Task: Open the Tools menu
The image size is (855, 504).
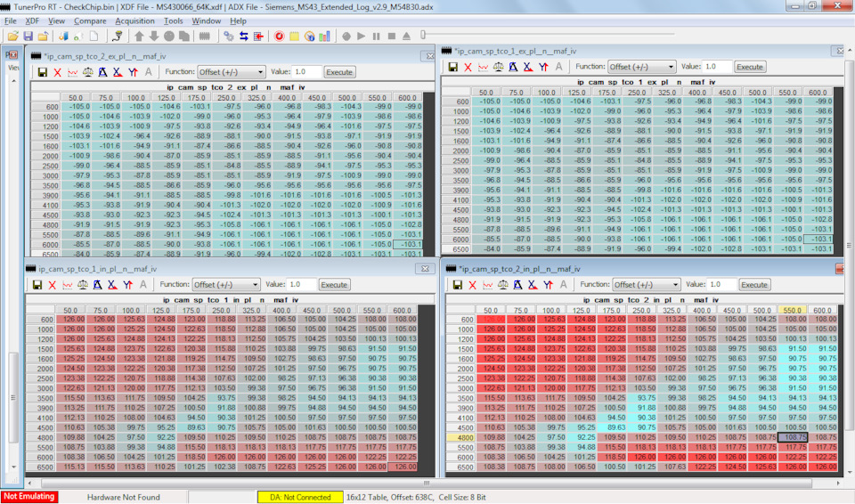Action: [173, 20]
